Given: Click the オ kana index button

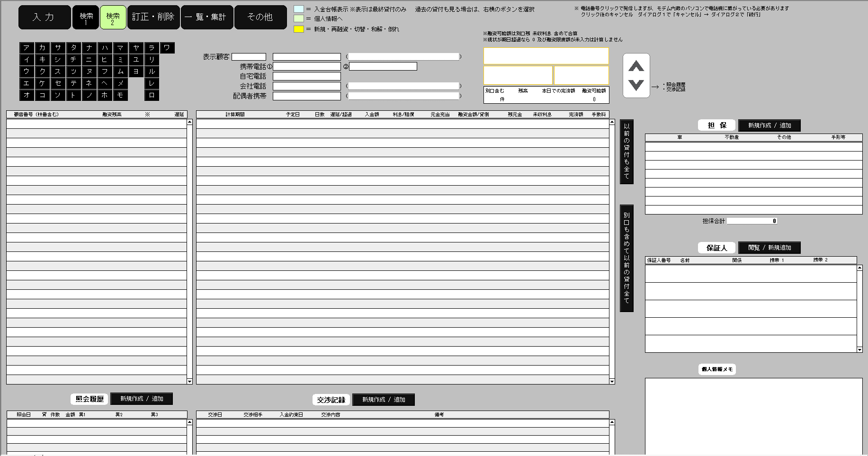Looking at the screenshot, I should [27, 95].
